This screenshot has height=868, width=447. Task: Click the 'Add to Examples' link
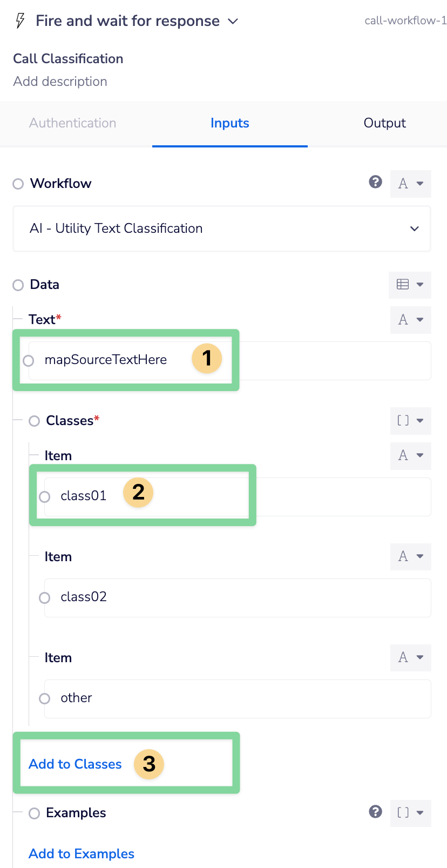point(81,853)
